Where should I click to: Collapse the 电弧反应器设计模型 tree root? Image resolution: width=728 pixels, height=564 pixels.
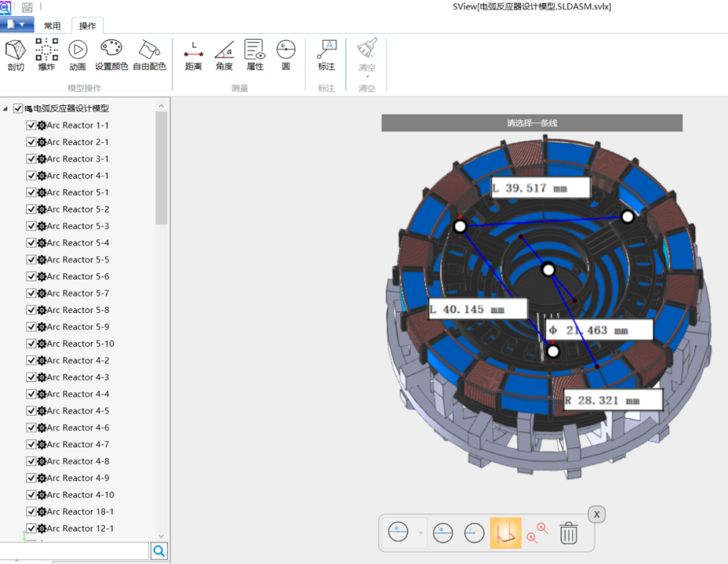5,109
